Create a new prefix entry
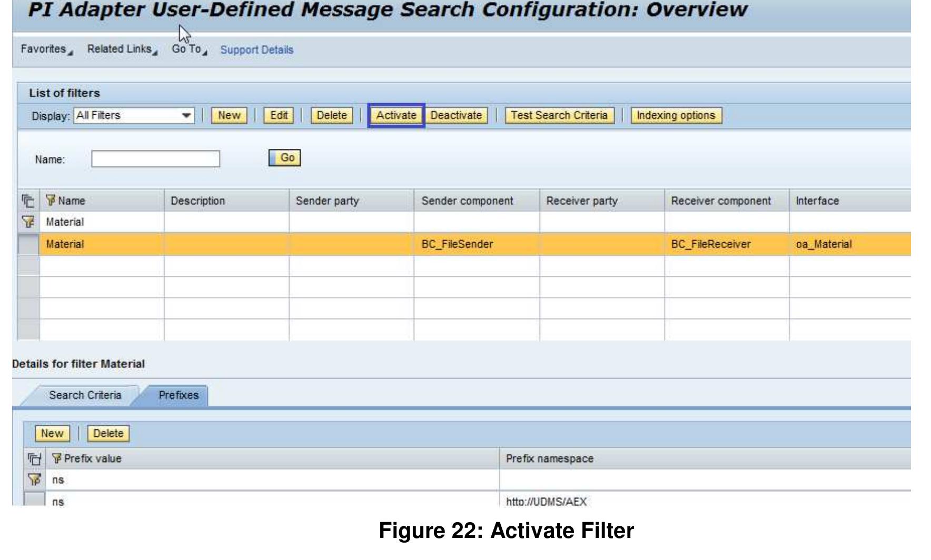 [51, 434]
